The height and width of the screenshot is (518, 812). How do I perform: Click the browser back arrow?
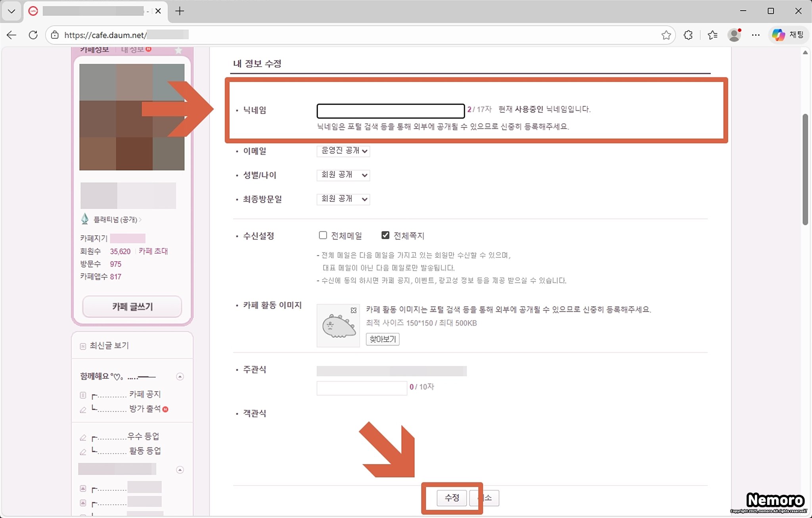click(x=11, y=35)
